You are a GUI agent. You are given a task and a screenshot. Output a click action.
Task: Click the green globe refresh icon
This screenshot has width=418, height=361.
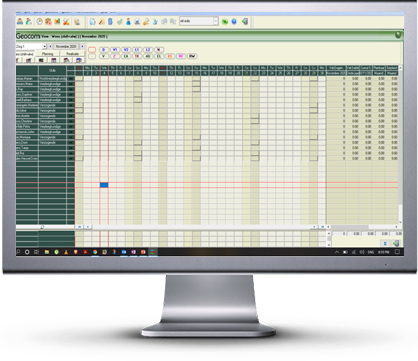point(225,22)
